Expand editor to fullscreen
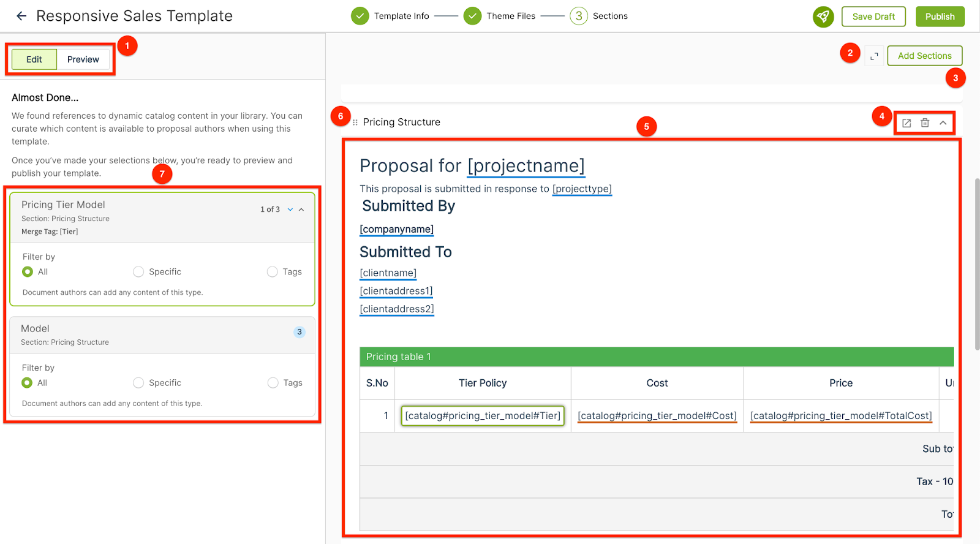980x544 pixels. point(874,56)
